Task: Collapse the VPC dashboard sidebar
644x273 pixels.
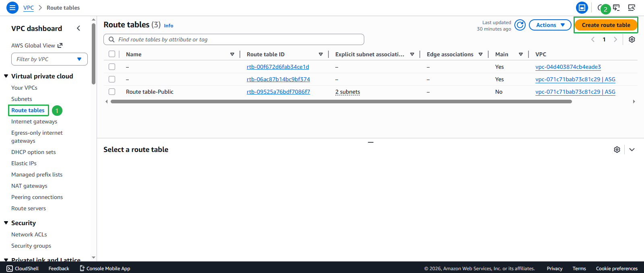Action: point(78,28)
